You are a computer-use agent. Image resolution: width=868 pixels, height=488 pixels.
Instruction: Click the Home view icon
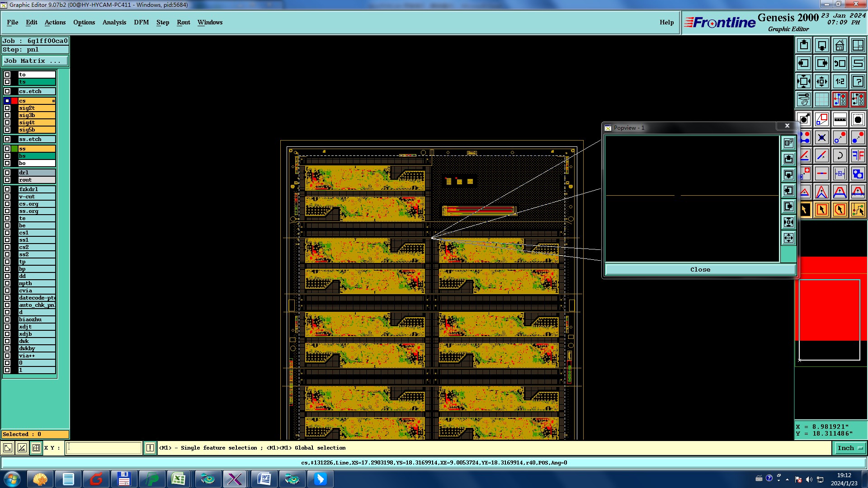[x=840, y=45]
